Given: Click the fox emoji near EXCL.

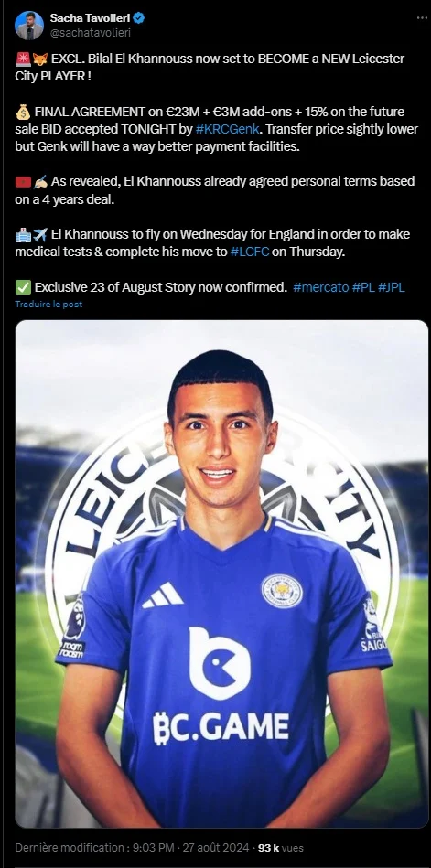Looking at the screenshot, I should click(38, 59).
